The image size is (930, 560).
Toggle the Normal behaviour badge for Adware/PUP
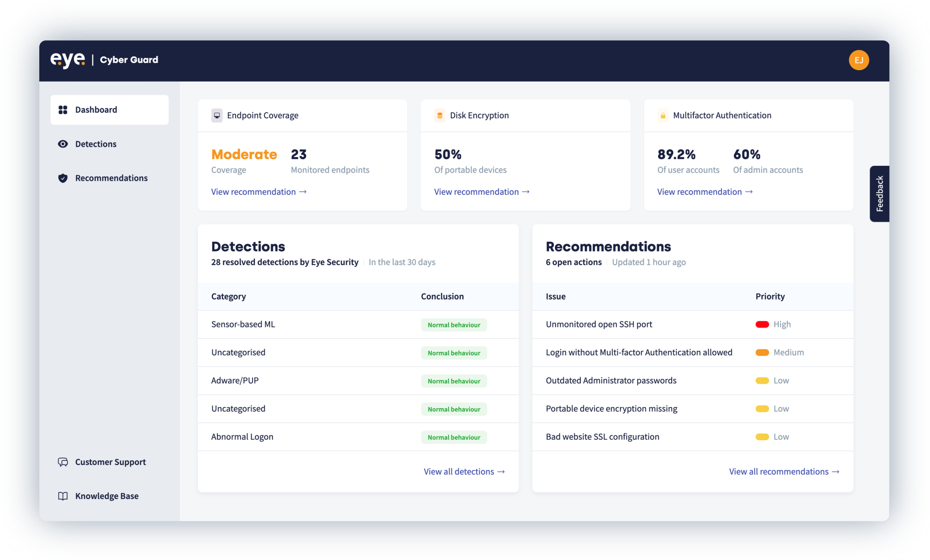[454, 381]
